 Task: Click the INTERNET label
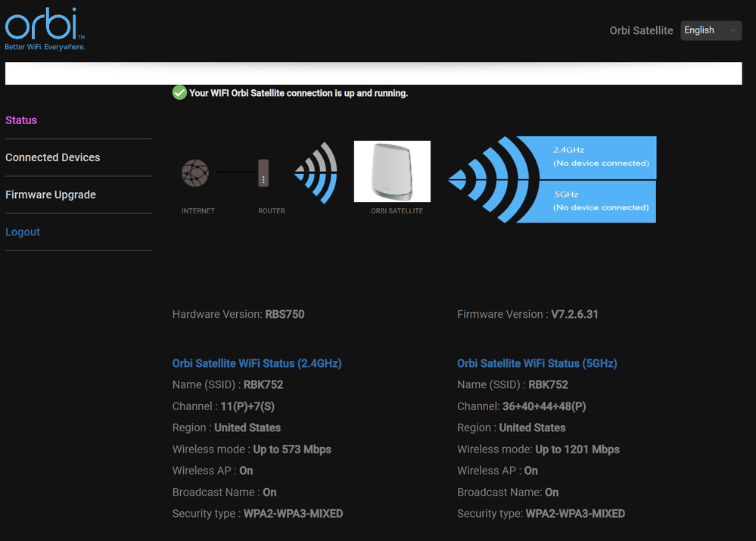point(198,210)
